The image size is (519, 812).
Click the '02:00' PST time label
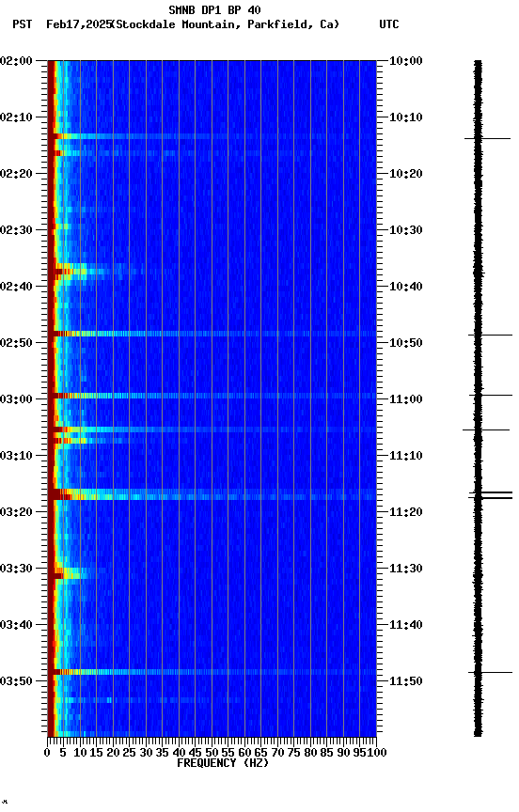tap(16, 61)
